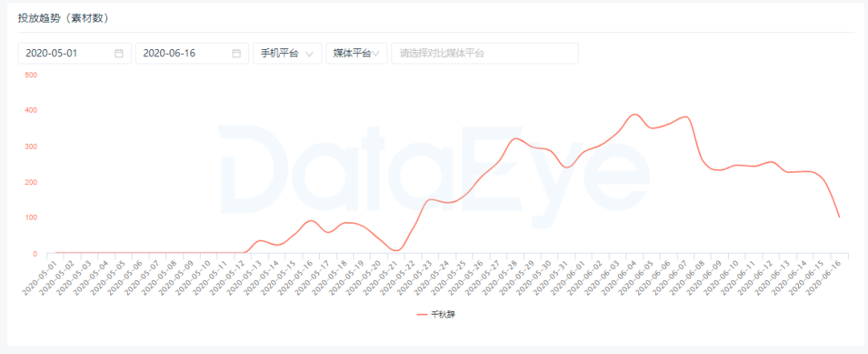Click the curve's final point above 2020-06-16
This screenshot has height=354, width=868.
839,217
